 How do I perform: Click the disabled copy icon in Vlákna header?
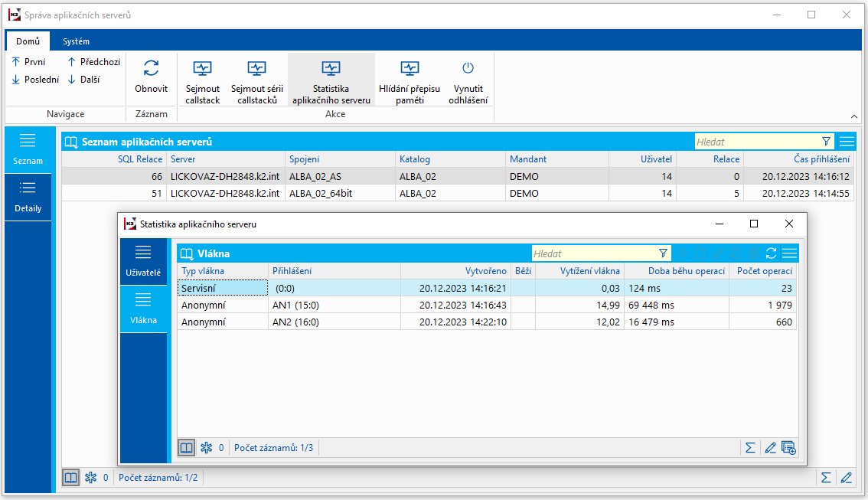(x=736, y=253)
